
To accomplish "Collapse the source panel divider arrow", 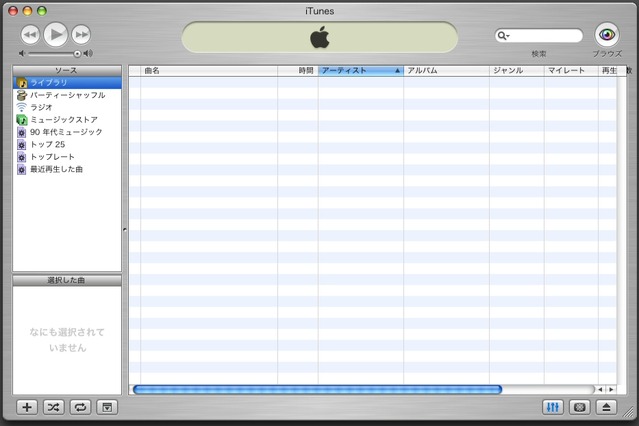I will [x=125, y=230].
